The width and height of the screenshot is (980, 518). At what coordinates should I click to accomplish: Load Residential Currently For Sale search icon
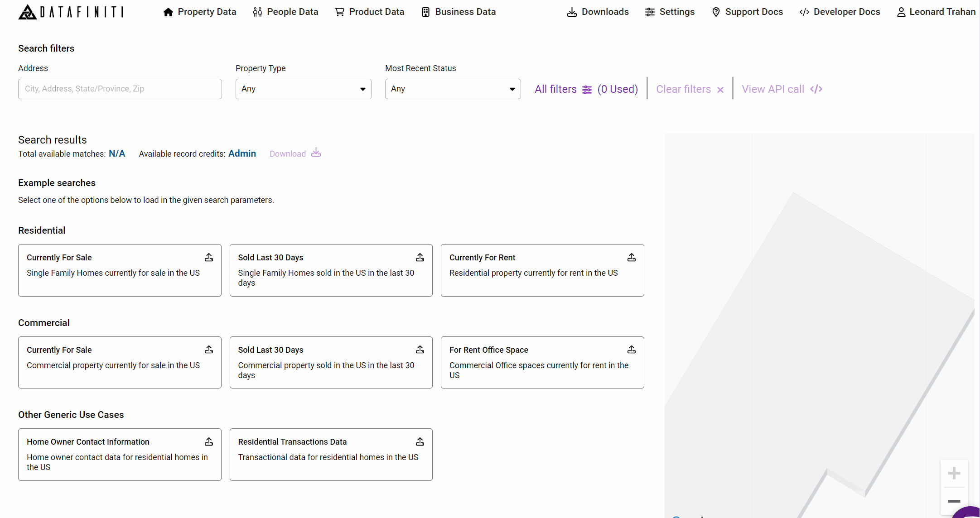(209, 257)
